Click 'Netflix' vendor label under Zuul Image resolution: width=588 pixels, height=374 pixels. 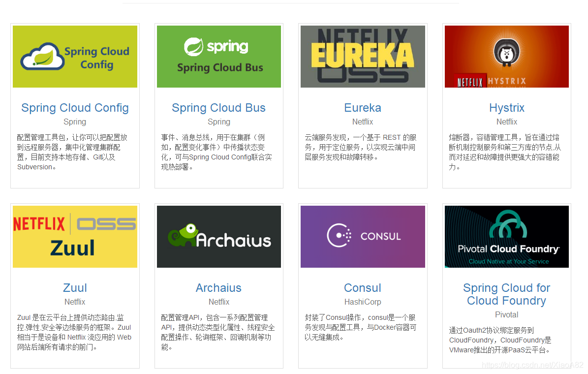click(75, 302)
